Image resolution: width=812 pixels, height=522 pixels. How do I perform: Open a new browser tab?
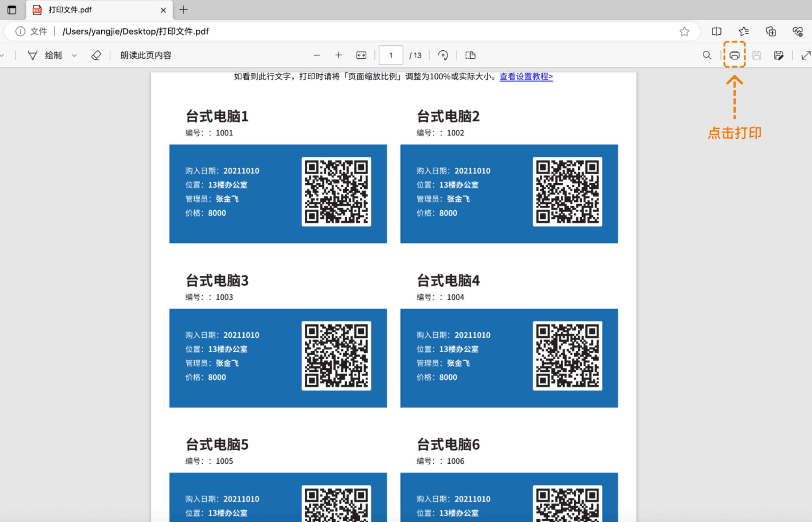click(183, 10)
